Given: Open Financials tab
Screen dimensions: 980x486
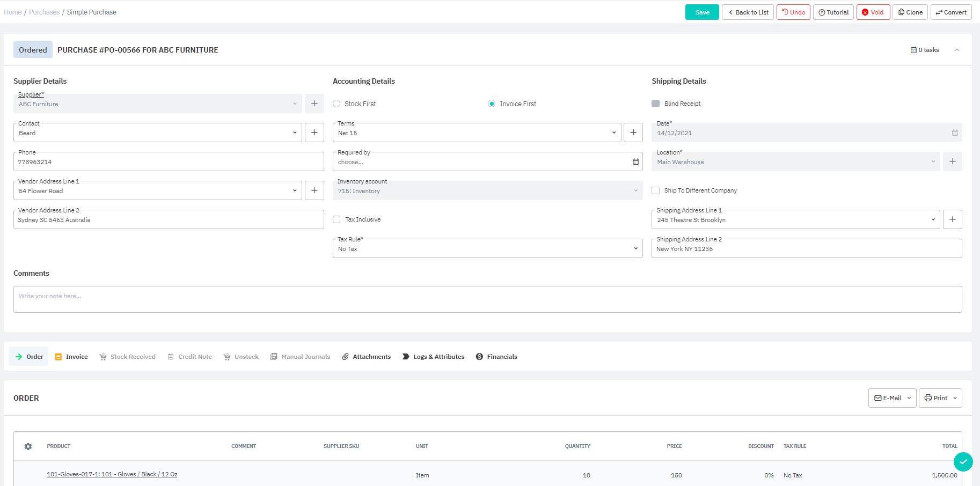Looking at the screenshot, I should (496, 357).
